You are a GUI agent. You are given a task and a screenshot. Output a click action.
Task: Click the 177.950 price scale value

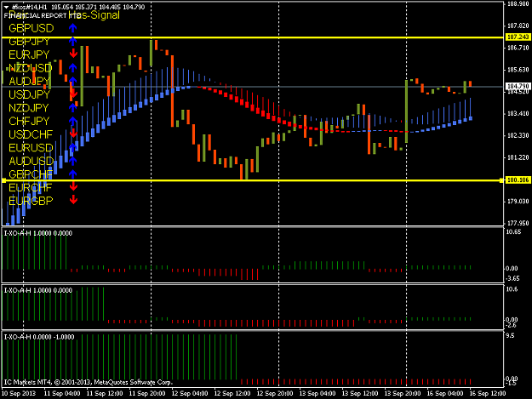(518, 223)
